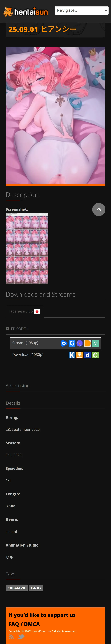
Task: Open the 'If you'd like to support us' link
Action: pos(42,615)
